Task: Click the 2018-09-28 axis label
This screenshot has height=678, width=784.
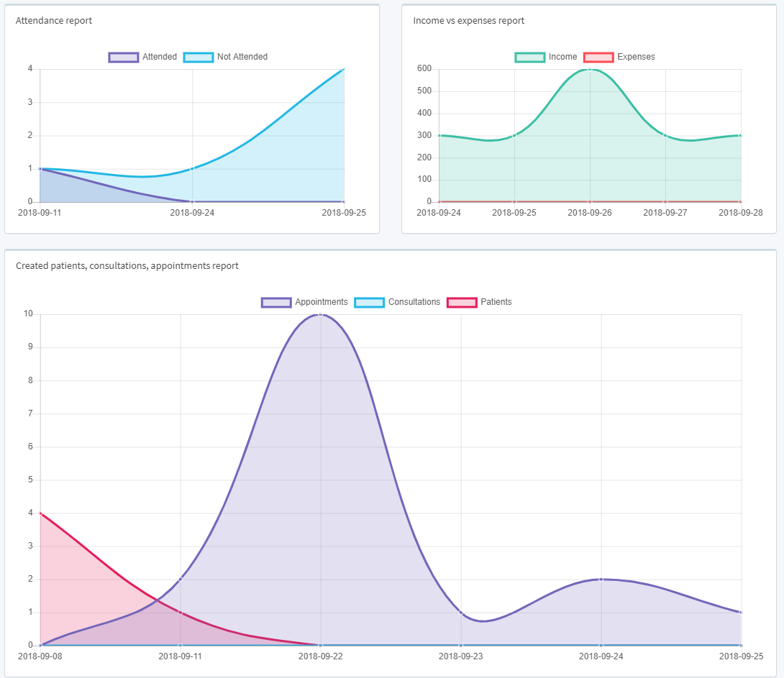Action: pos(741,213)
